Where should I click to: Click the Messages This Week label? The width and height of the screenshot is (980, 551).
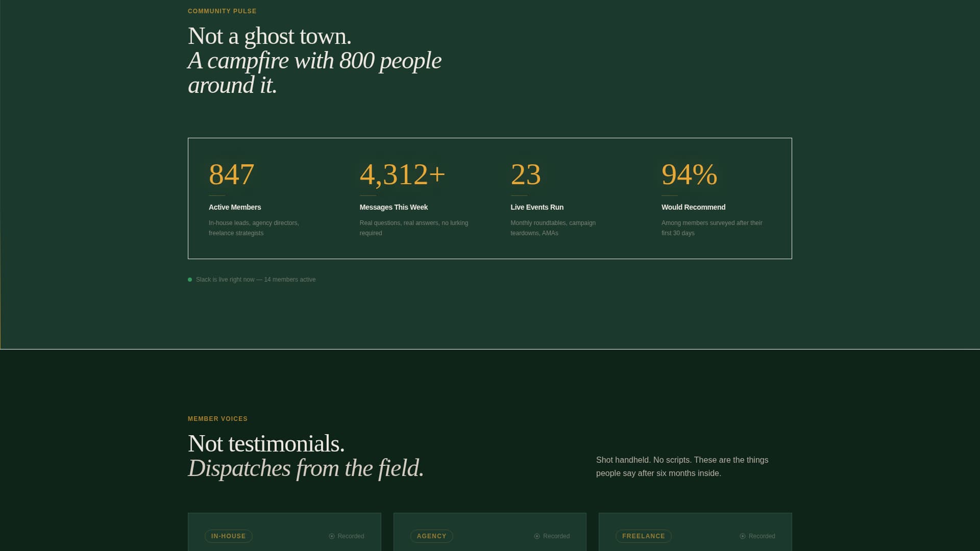[x=394, y=207]
